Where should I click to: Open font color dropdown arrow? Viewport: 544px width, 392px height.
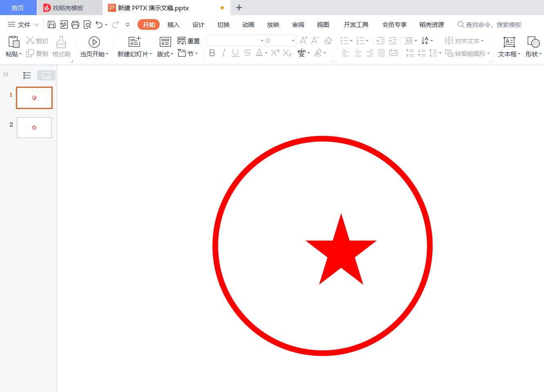tap(266, 53)
